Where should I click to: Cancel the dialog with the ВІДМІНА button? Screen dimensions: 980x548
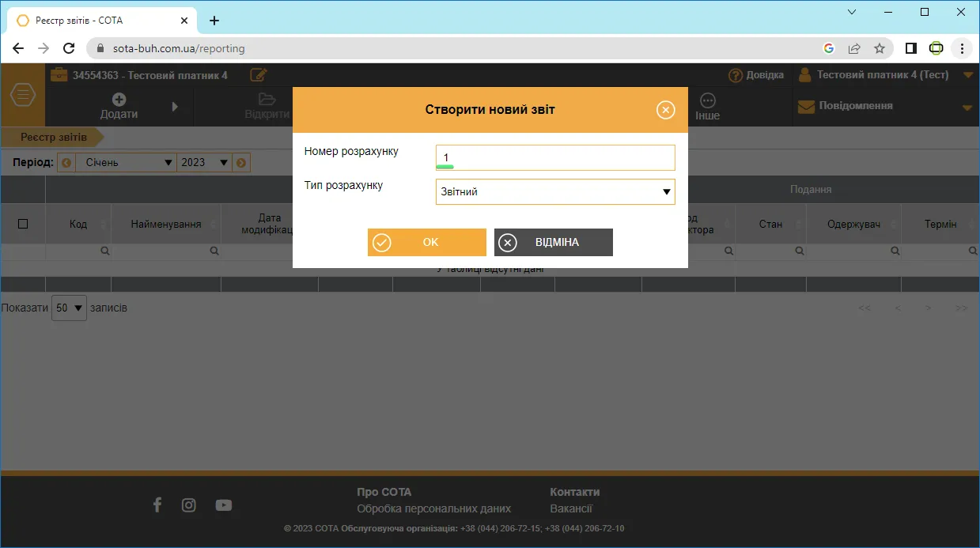pyautogui.click(x=554, y=243)
